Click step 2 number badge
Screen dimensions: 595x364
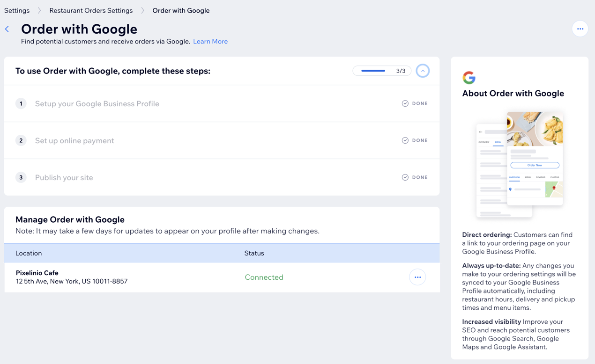[21, 140]
